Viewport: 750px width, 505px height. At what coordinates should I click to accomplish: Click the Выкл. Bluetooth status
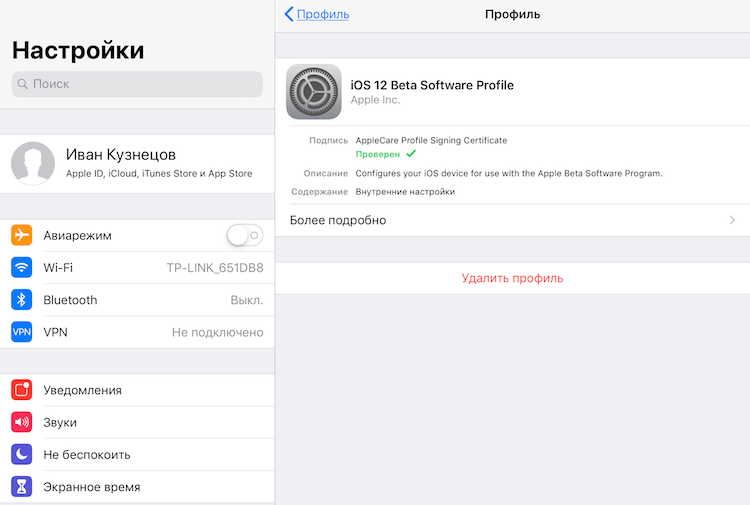[247, 300]
